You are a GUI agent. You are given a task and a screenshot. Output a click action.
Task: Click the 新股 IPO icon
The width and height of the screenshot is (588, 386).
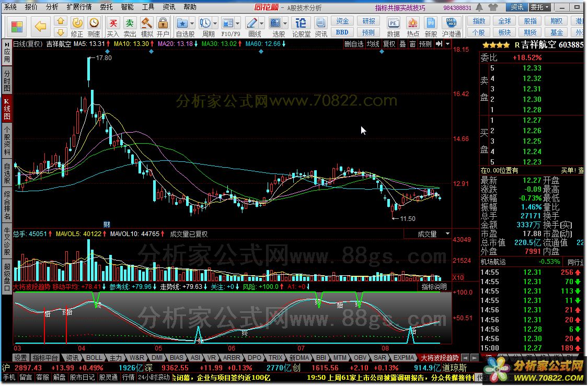(431, 23)
